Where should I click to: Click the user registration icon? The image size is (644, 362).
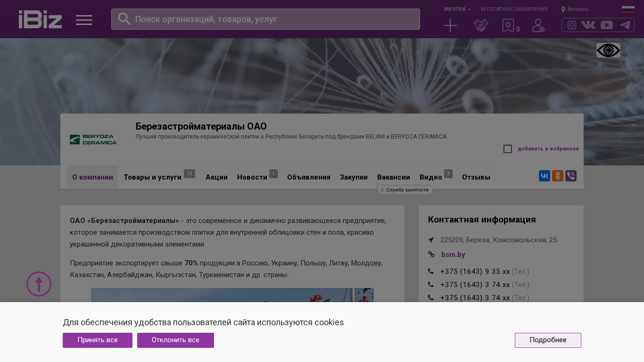pyautogui.click(x=538, y=25)
